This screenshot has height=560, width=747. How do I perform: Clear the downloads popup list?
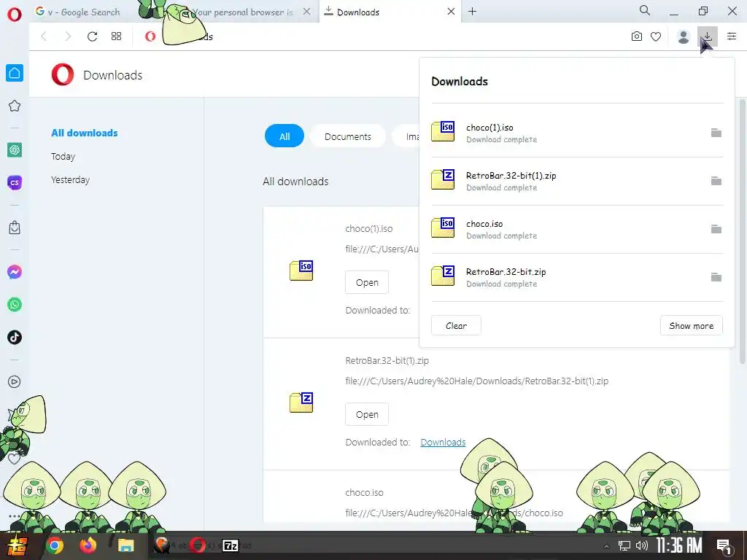pos(456,326)
